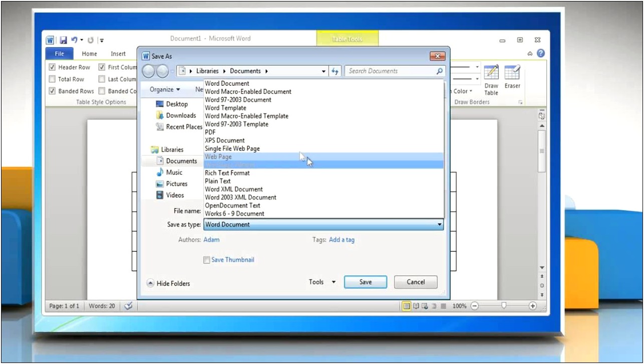Choose Single File Web Page type
The width and height of the screenshot is (644, 364).
pos(324,148)
